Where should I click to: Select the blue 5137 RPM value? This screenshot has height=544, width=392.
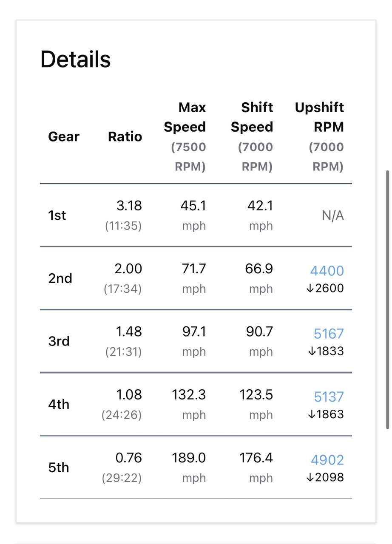pos(329,397)
